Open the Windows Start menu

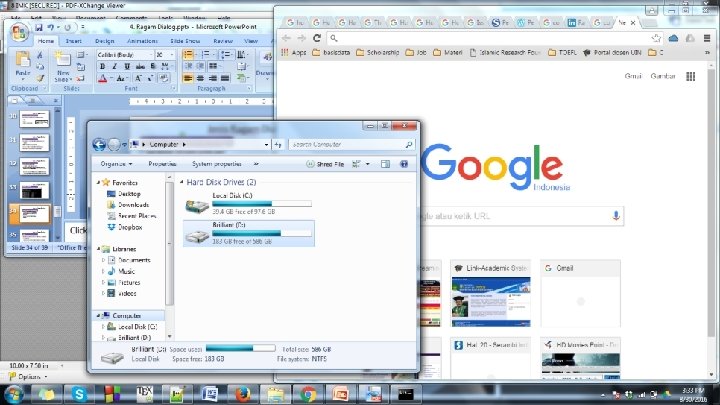14,394
